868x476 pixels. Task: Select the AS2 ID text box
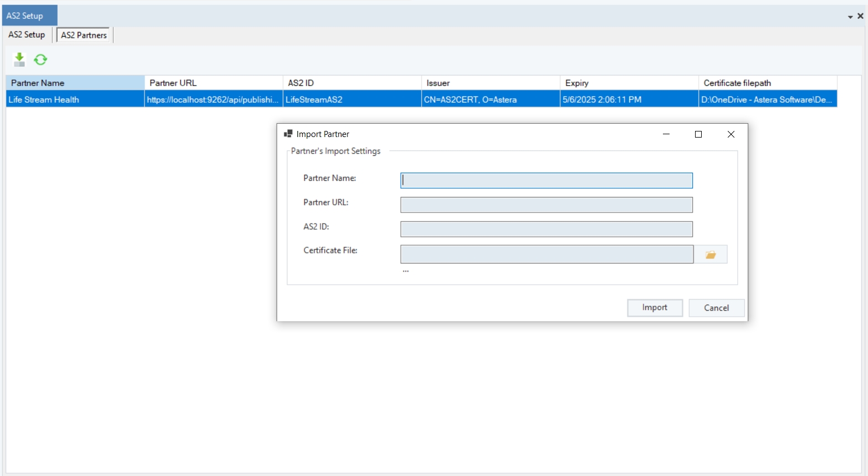pyautogui.click(x=546, y=229)
